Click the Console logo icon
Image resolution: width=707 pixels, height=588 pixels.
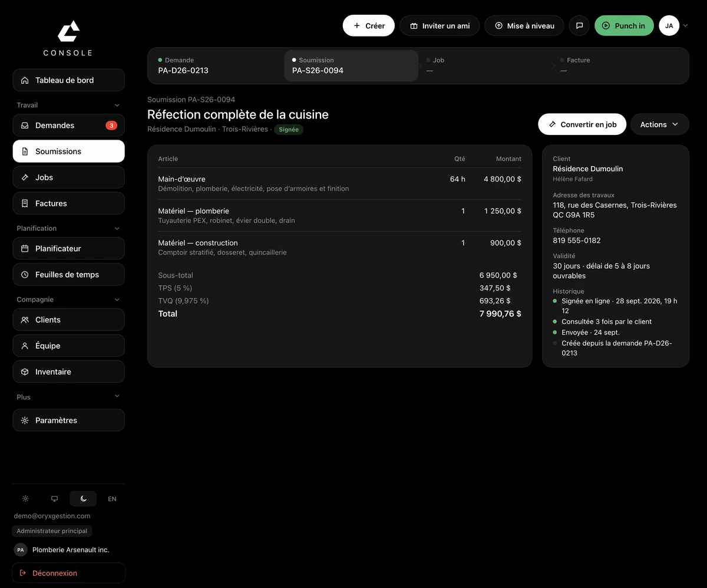point(68,31)
